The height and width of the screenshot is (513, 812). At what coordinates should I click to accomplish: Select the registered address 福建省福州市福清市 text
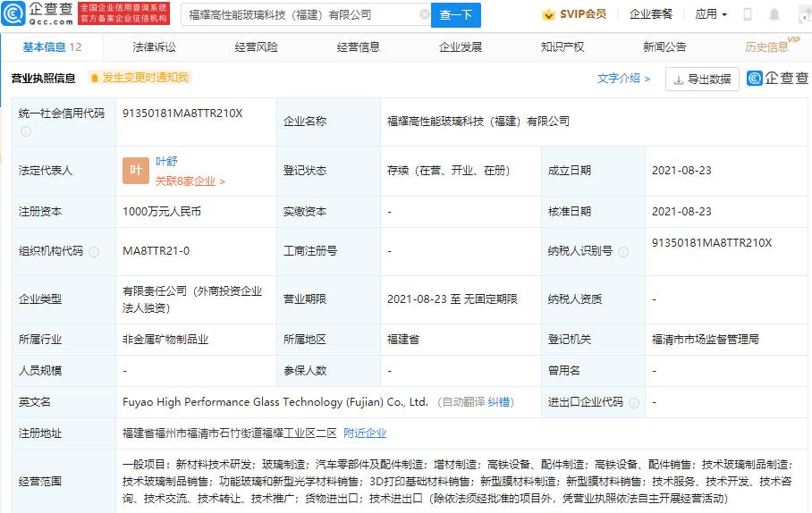point(230,433)
